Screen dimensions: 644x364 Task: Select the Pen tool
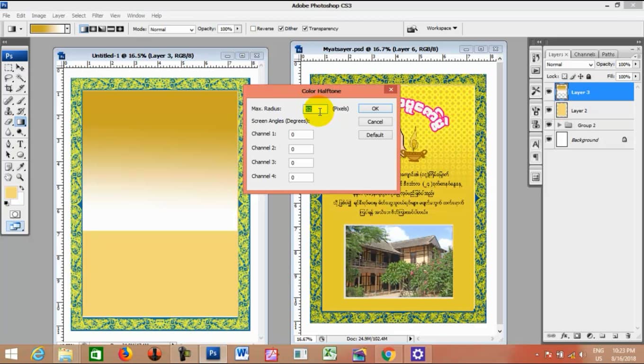[x=9, y=144]
